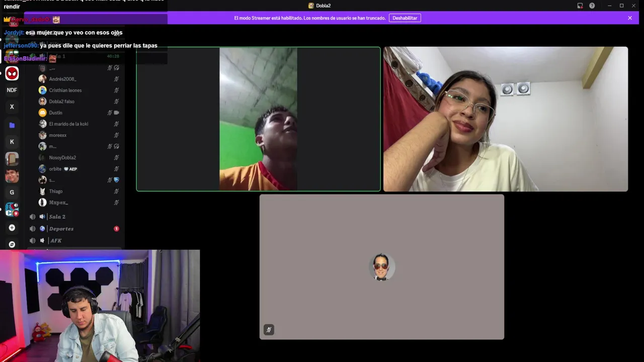Click the red notification badge on Deportes
The width and height of the screenshot is (644, 362).
(116, 229)
